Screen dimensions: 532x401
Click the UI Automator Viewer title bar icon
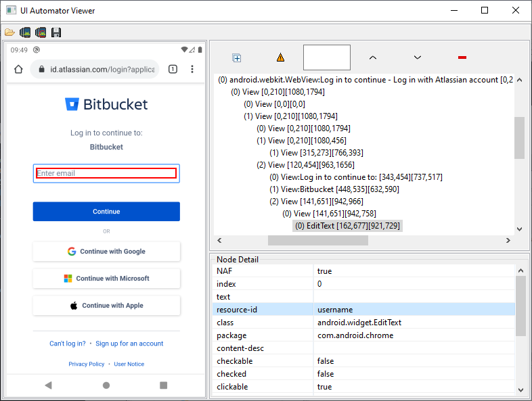click(11, 10)
